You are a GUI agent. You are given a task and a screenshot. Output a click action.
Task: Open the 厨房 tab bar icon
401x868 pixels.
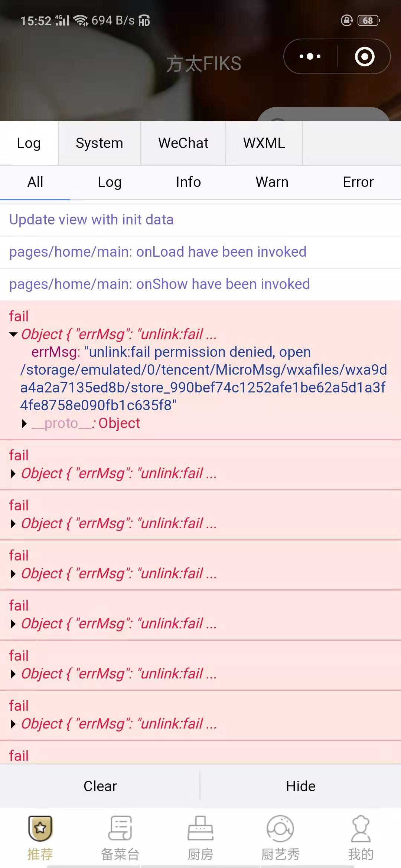pyautogui.click(x=200, y=828)
